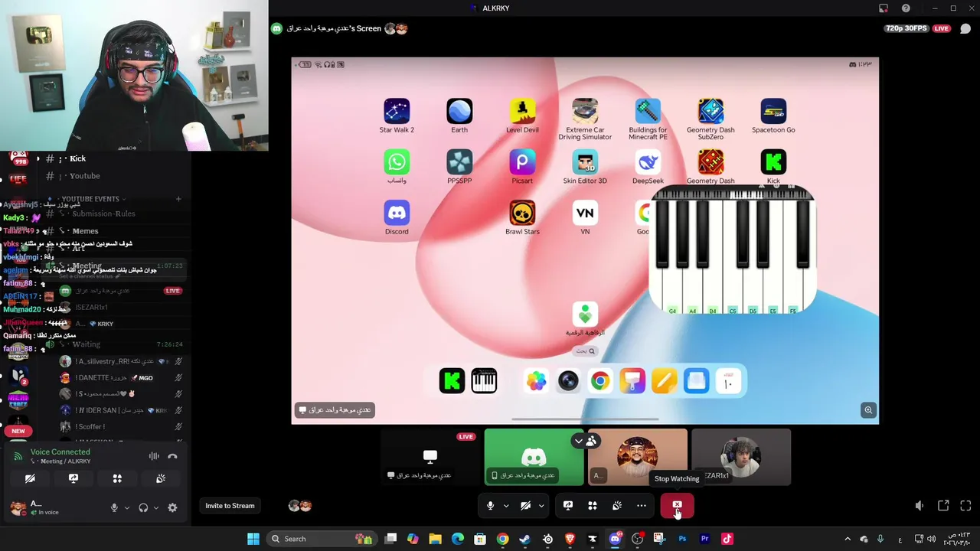Start an activity from the voice panel

tap(117, 478)
